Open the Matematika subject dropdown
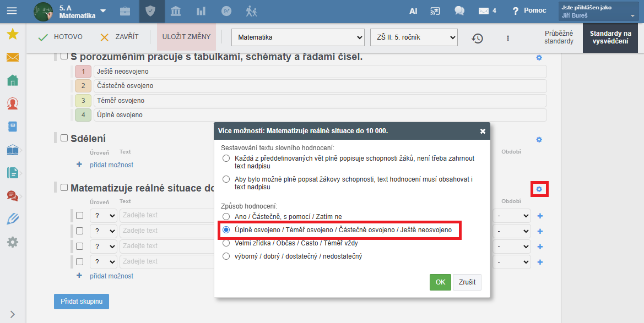 tap(297, 37)
